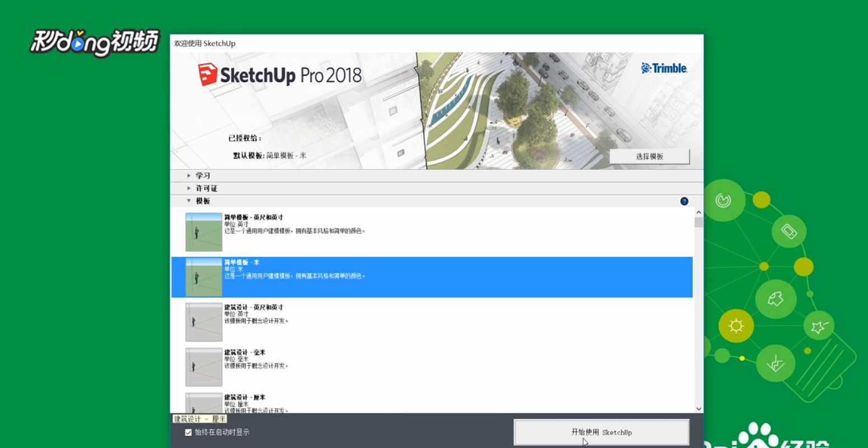Viewport: 868px width, 448px height.
Task: Click 简单模板 - 米 title text
Action: click(x=242, y=262)
